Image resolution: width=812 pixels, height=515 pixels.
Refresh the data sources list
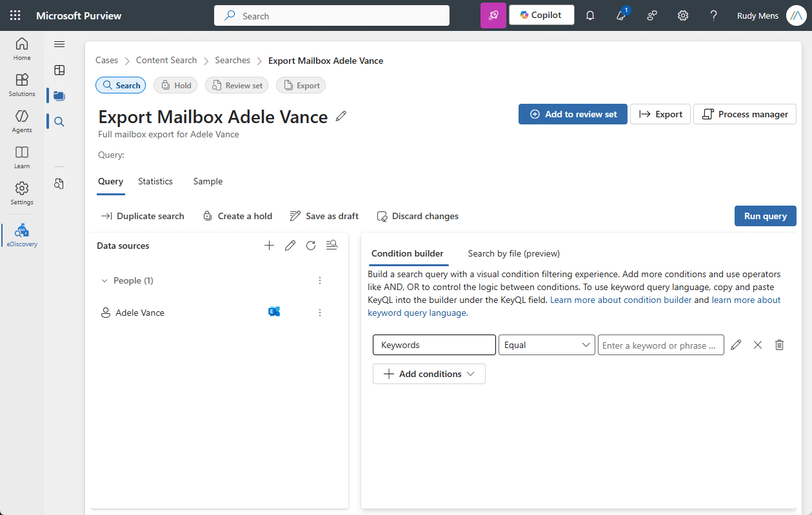coord(311,246)
